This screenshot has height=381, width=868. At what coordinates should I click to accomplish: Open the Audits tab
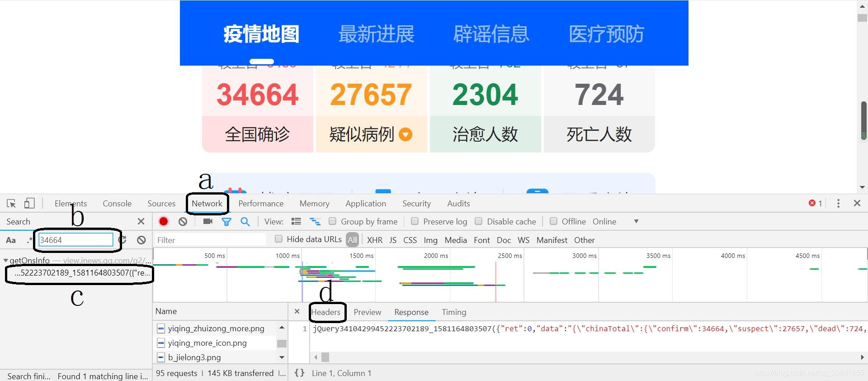pyautogui.click(x=458, y=204)
